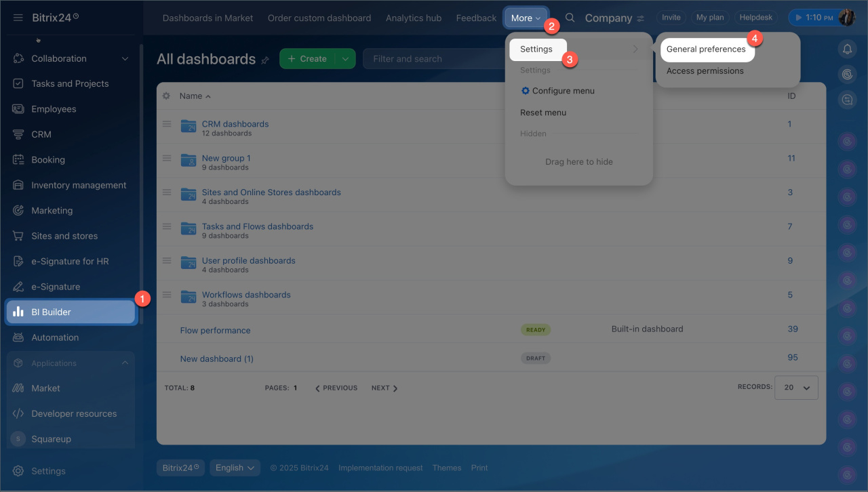The image size is (868, 492).
Task: Click Configure menu option
Action: [x=563, y=91]
